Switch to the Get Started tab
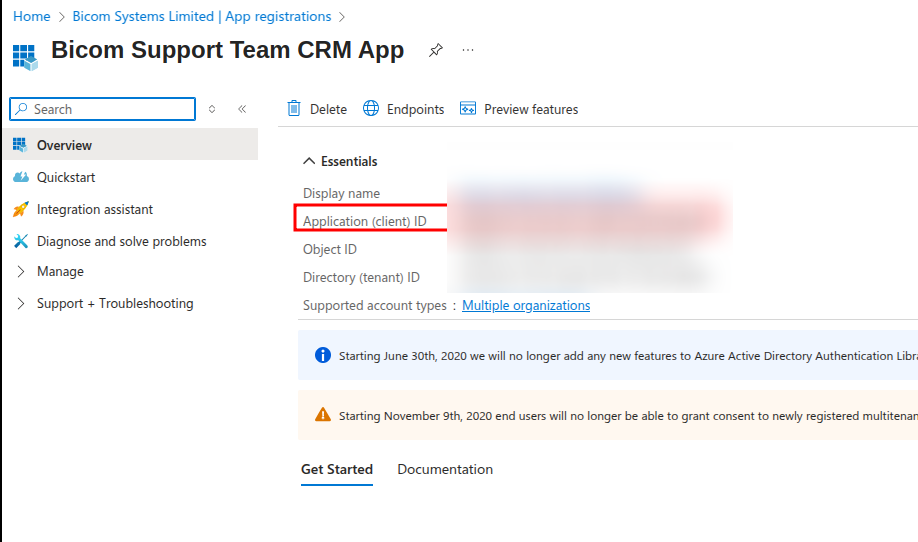The image size is (918, 542). (x=337, y=469)
